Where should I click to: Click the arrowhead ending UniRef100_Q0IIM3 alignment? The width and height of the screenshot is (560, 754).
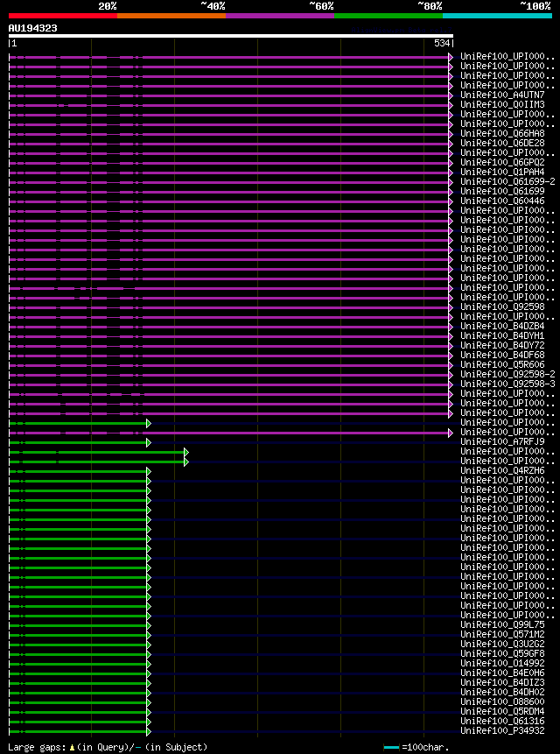click(x=451, y=105)
